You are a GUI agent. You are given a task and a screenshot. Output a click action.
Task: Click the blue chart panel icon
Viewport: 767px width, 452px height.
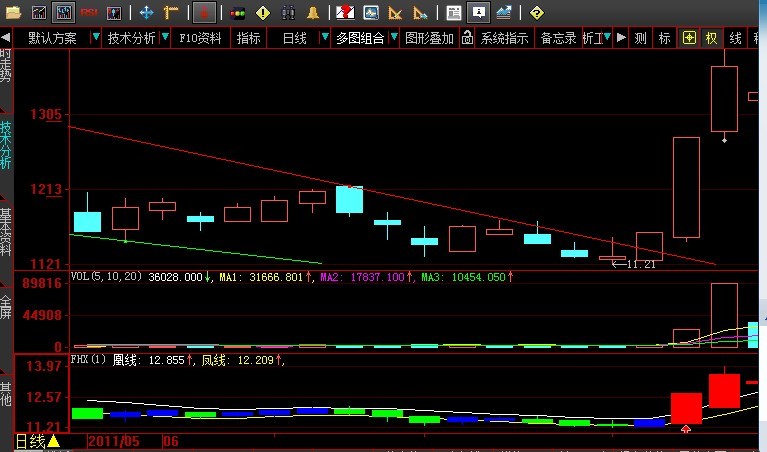pyautogui.click(x=114, y=12)
